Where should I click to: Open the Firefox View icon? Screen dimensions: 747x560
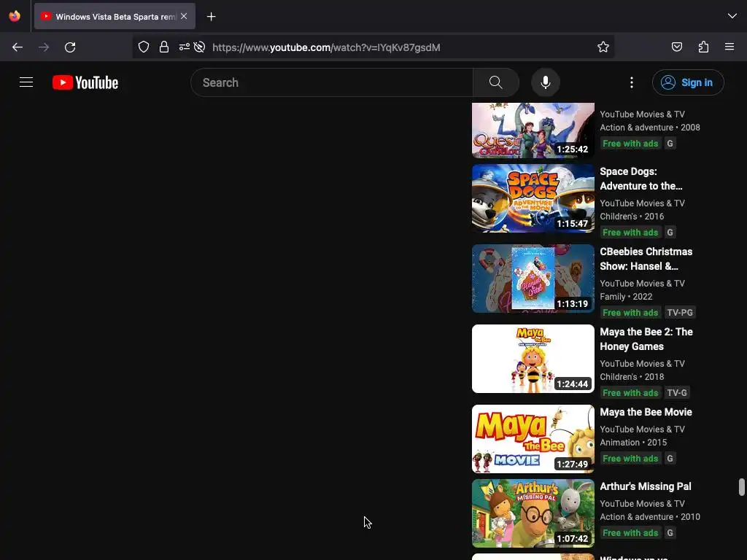[15, 16]
